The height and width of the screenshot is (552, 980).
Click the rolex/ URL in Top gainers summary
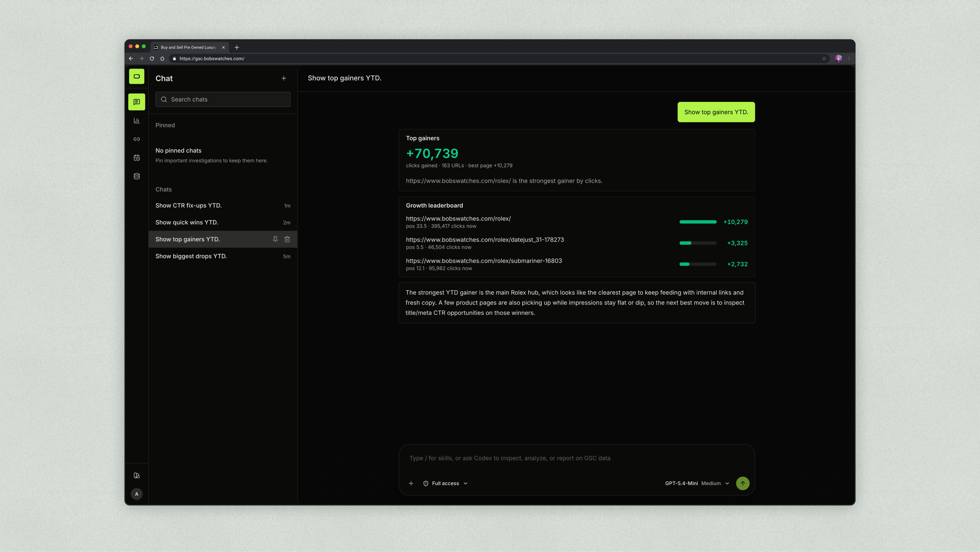[x=458, y=181]
